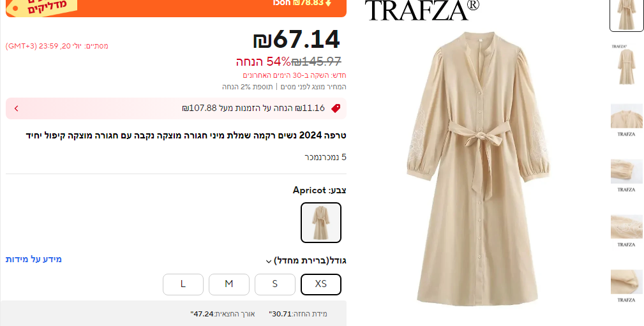The width and height of the screenshot is (644, 326).
Task: Click the main apricot dress image
Action: pyautogui.click(x=477, y=168)
